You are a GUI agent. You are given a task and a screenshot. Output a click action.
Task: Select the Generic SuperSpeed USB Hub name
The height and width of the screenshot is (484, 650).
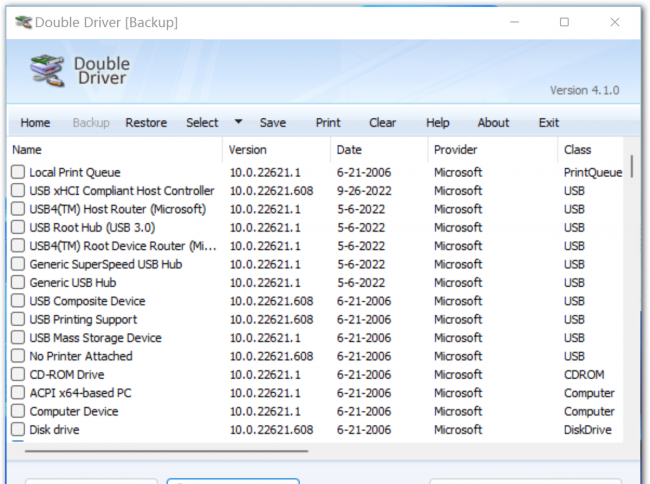(106, 264)
